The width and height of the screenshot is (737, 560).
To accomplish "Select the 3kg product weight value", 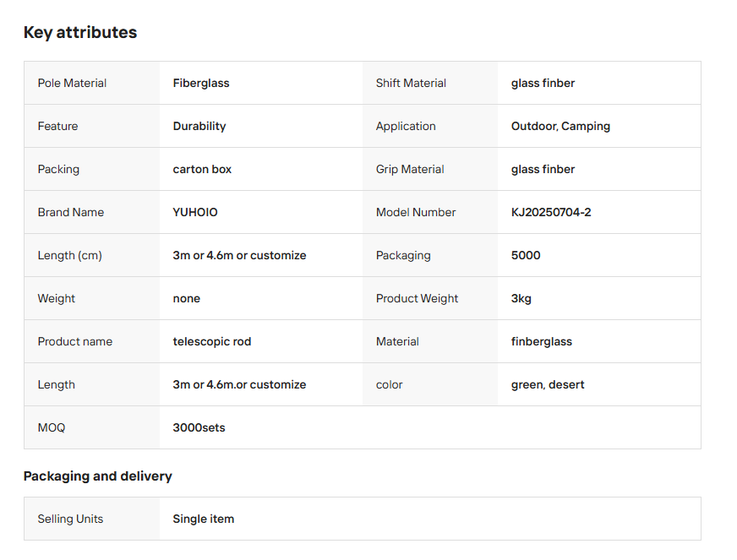I will pyautogui.click(x=521, y=298).
